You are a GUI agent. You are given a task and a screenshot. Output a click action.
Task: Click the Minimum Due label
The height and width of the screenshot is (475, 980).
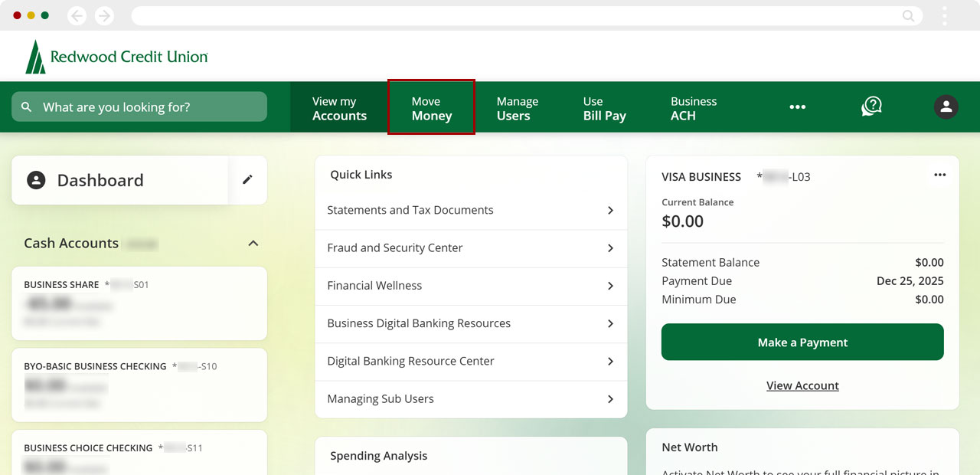(699, 300)
